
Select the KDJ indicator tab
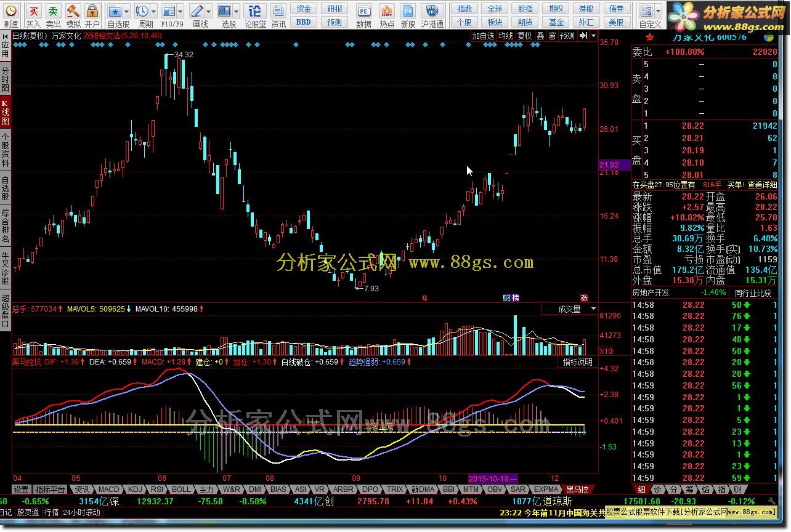tap(135, 490)
